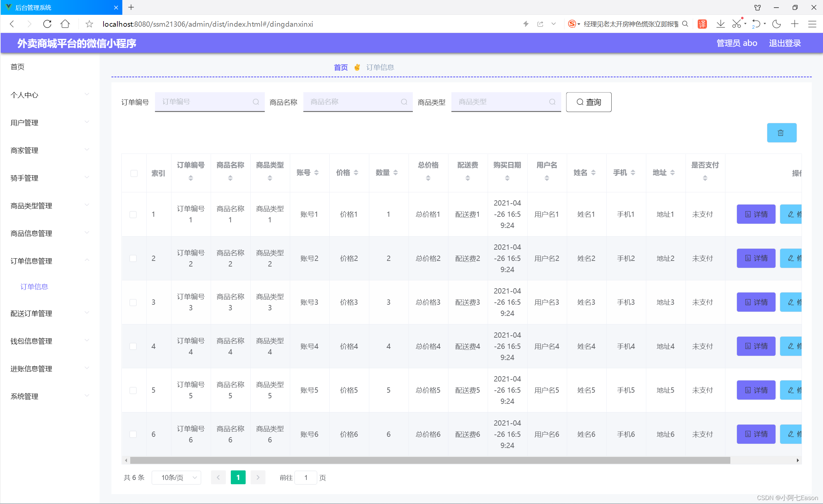This screenshot has height=504, width=823.
Task: Select 订单信息 submenu item
Action: (x=34, y=287)
